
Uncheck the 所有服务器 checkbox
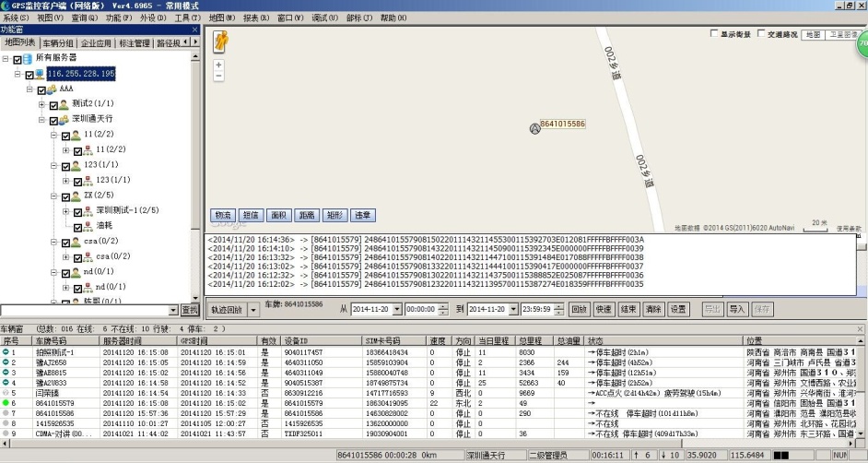pyautogui.click(x=18, y=59)
